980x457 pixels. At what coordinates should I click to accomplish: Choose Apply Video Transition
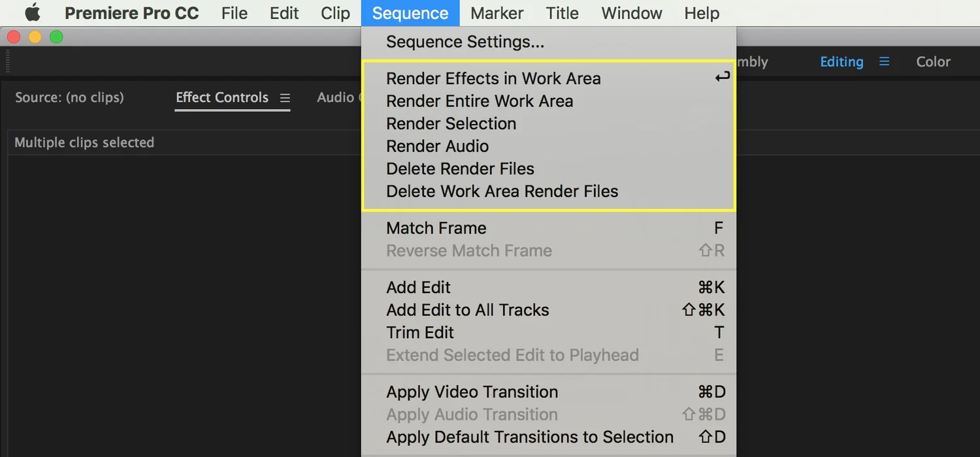coord(549,392)
